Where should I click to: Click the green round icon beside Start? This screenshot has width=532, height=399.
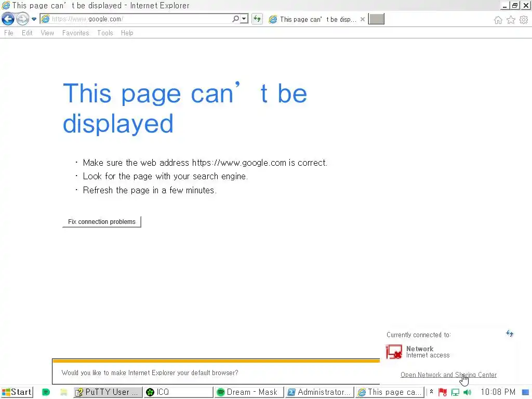pyautogui.click(x=46, y=392)
